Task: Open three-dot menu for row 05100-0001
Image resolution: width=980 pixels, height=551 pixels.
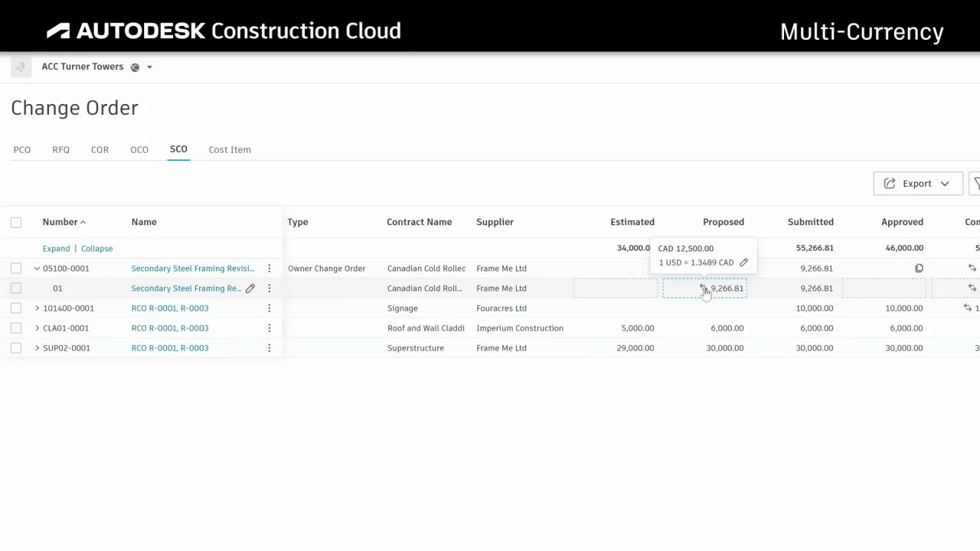Action: coord(269,269)
